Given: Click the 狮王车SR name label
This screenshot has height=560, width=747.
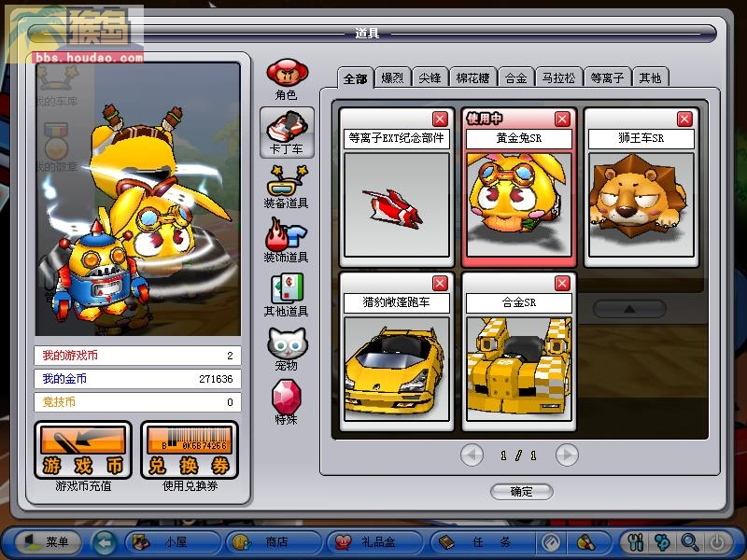Looking at the screenshot, I should (x=641, y=138).
